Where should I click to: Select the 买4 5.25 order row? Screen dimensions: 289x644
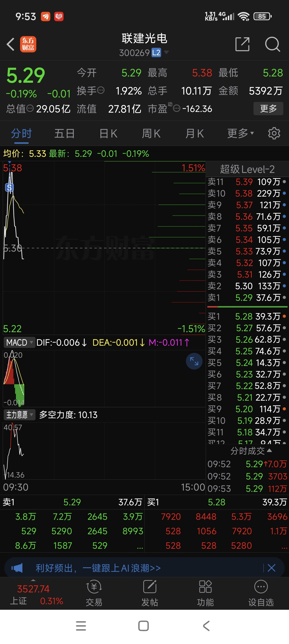(x=247, y=351)
